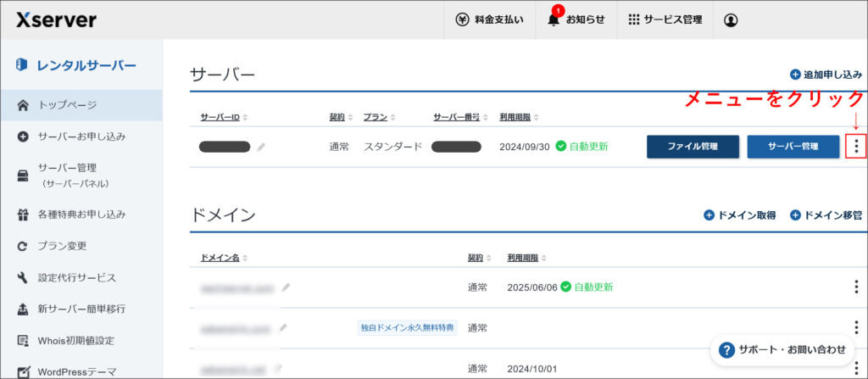This screenshot has width=868, height=379.
Task: Click ファイル管理 button
Action: pyautogui.click(x=693, y=147)
